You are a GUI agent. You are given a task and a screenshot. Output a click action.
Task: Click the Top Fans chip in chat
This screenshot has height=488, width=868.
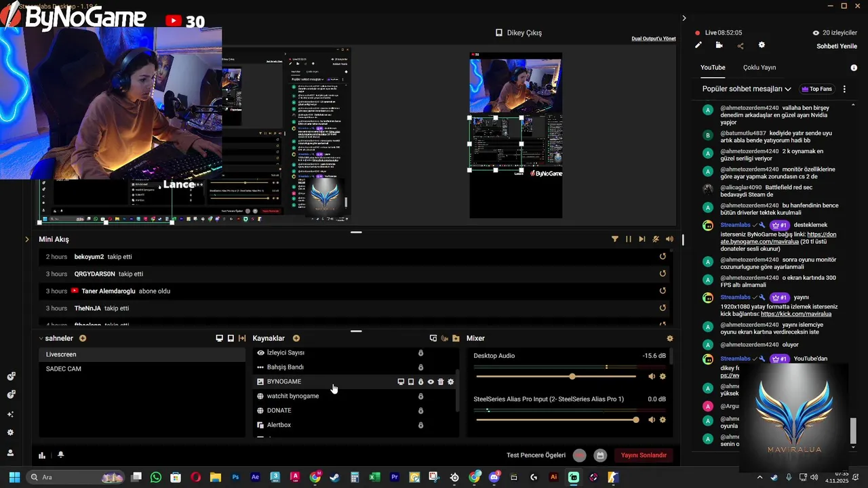tap(816, 89)
